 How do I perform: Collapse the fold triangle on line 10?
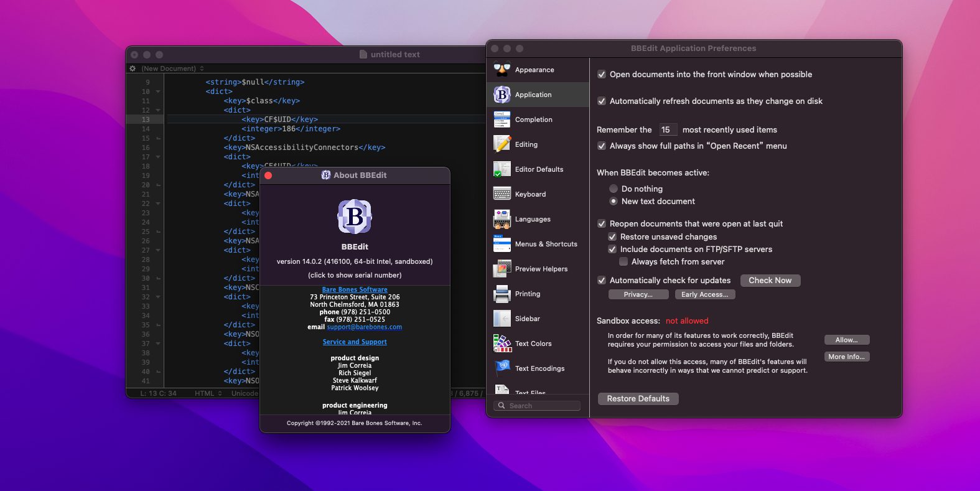pos(158,91)
